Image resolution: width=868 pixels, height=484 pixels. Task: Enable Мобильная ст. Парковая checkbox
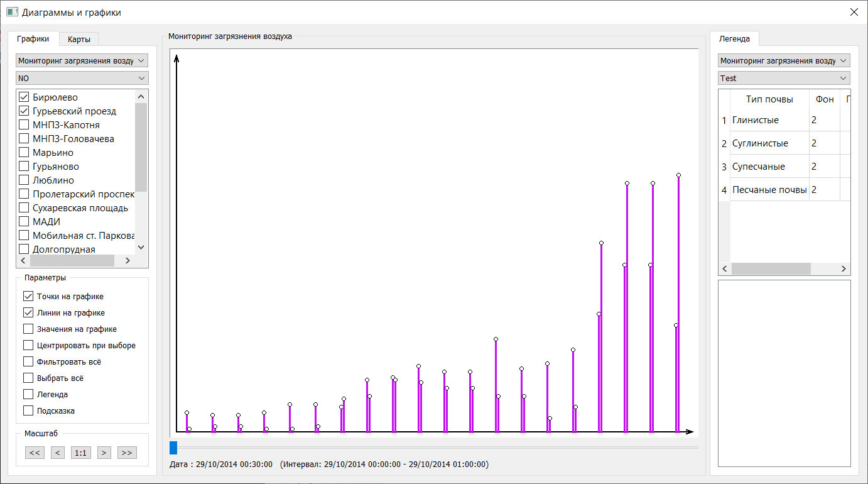(24, 236)
